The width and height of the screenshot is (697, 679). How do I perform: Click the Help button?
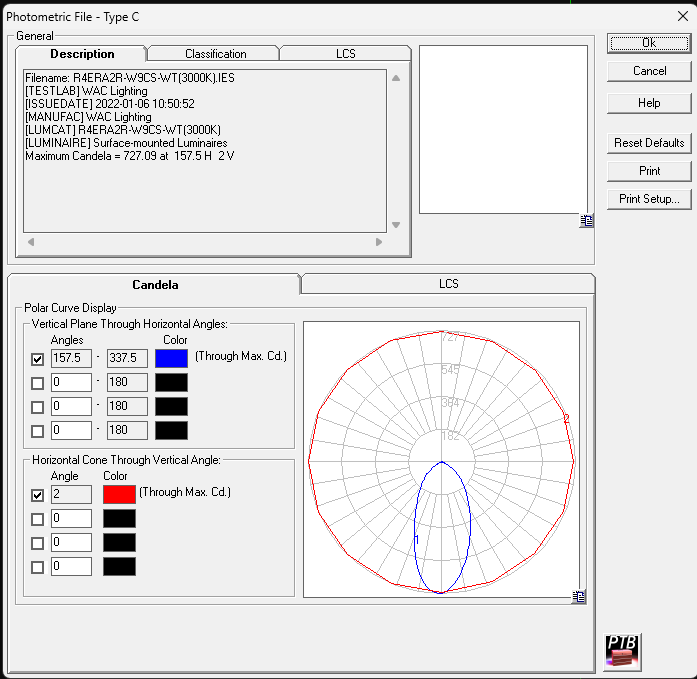point(649,103)
